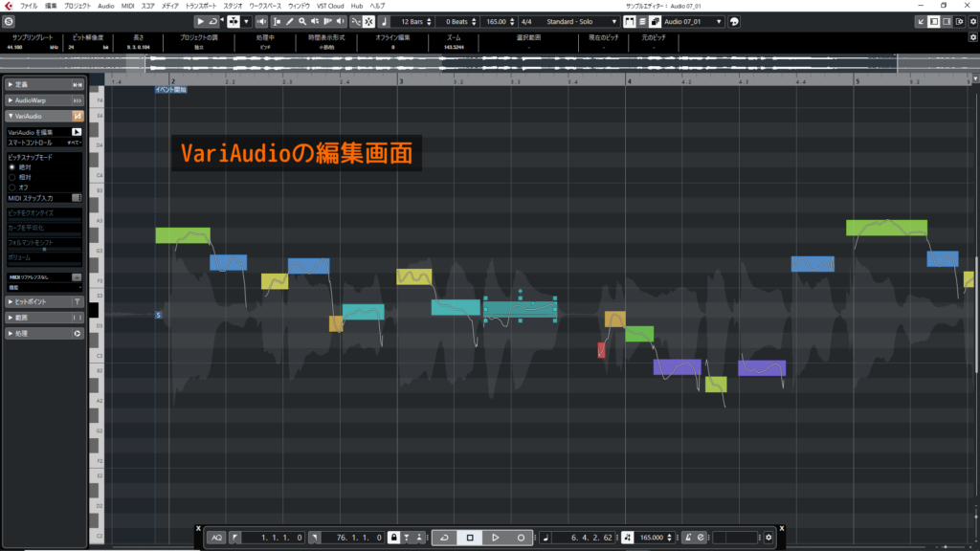Click the VariAudio bypass orange icon
Image resolution: width=980 pixels, height=551 pixels.
click(78, 116)
